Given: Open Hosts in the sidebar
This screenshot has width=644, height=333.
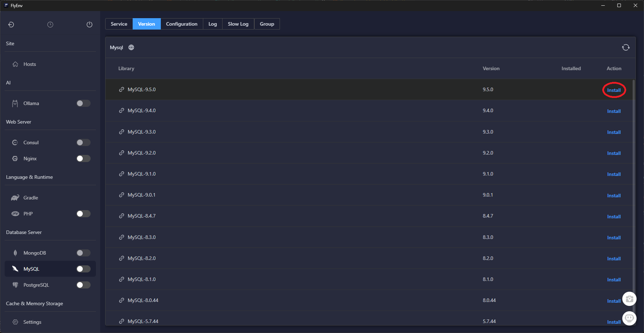Looking at the screenshot, I should (30, 64).
